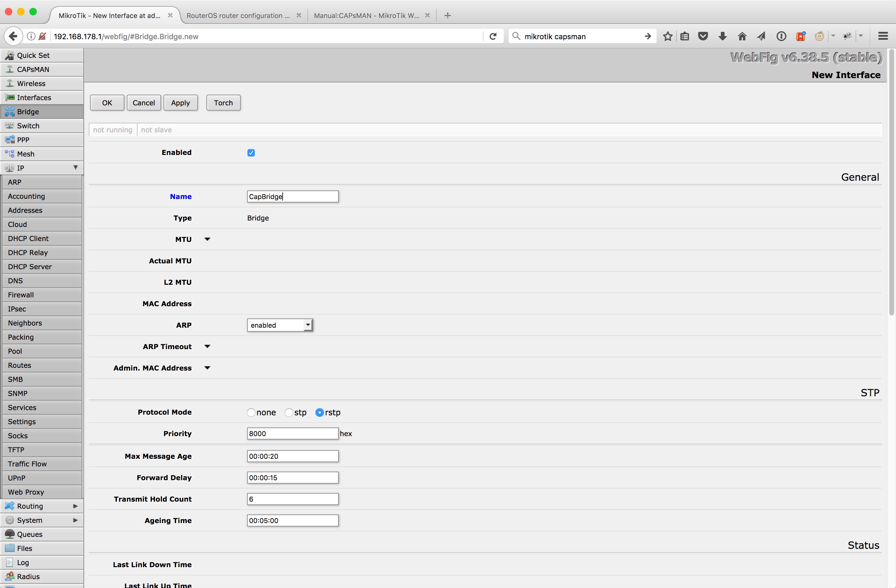This screenshot has width=896, height=588.
Task: Expand the MTU field arrow
Action: click(207, 239)
